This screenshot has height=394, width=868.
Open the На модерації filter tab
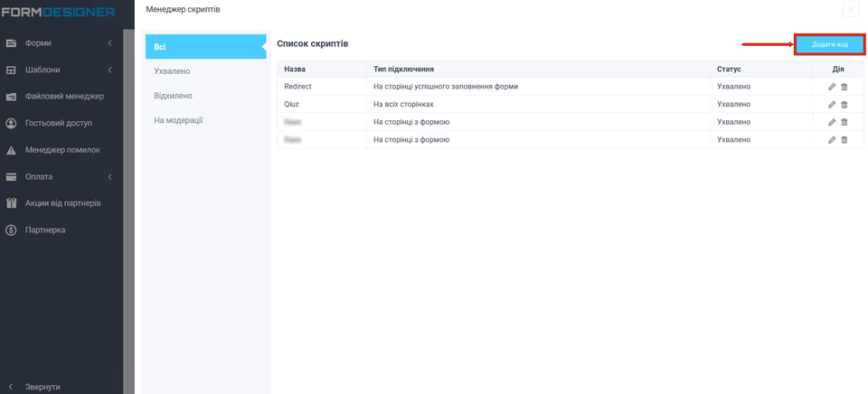click(x=179, y=120)
